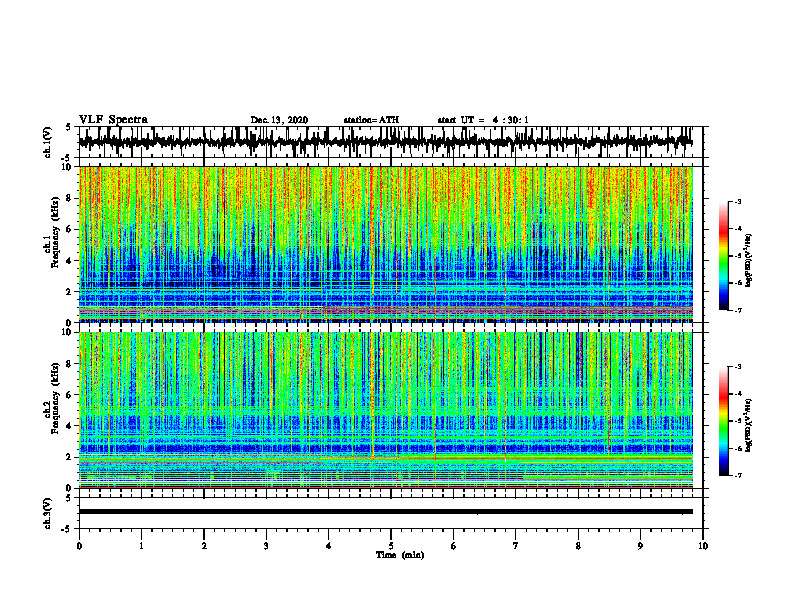Click the ch.1 spectrogram color scale bar
Image resolution: width=792 pixels, height=612 pixels.
(x=724, y=256)
